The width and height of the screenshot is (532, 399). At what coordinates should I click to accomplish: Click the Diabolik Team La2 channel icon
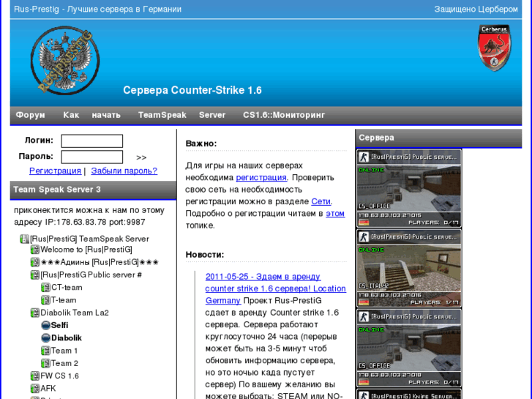click(x=35, y=313)
